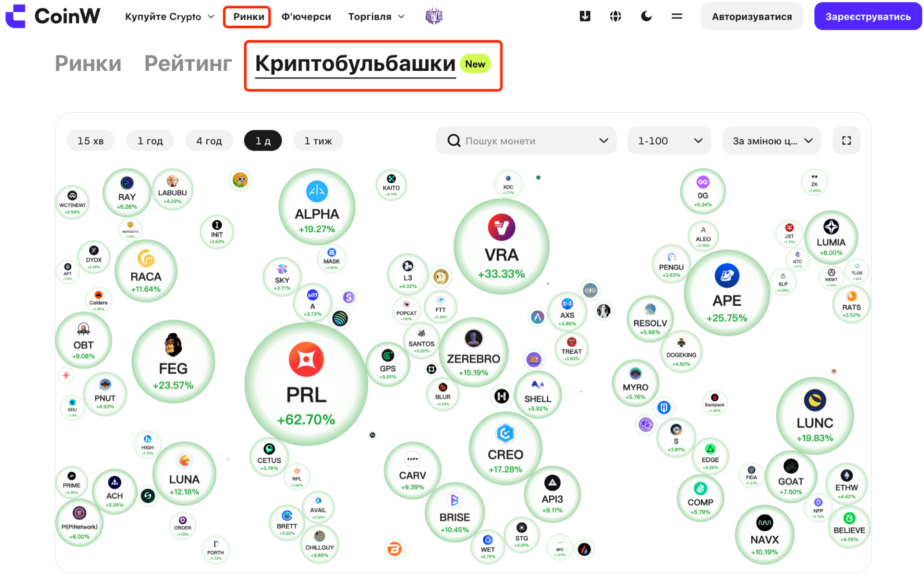Select the MYRO bubble
Viewport: 924px width, 575px height.
(x=635, y=383)
